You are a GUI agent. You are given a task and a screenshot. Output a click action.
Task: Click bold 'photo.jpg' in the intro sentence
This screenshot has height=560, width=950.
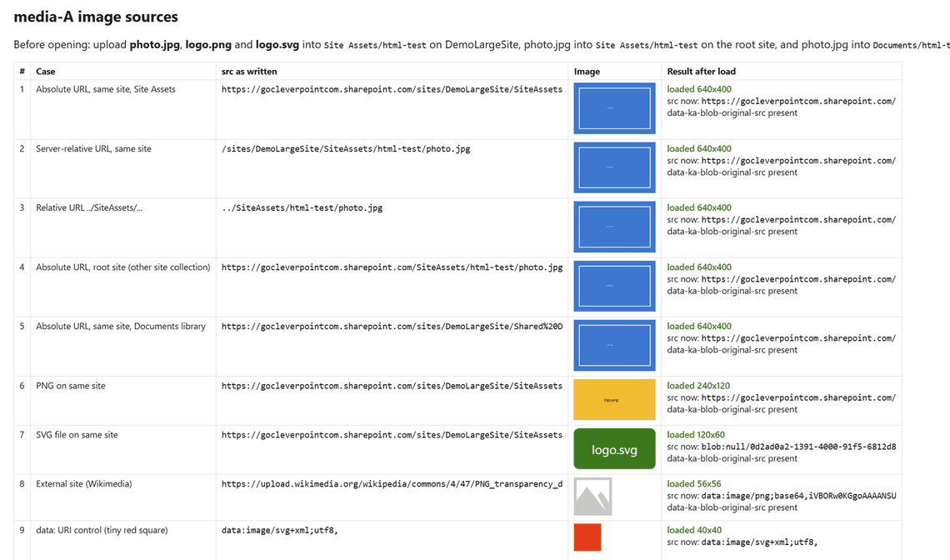154,45
